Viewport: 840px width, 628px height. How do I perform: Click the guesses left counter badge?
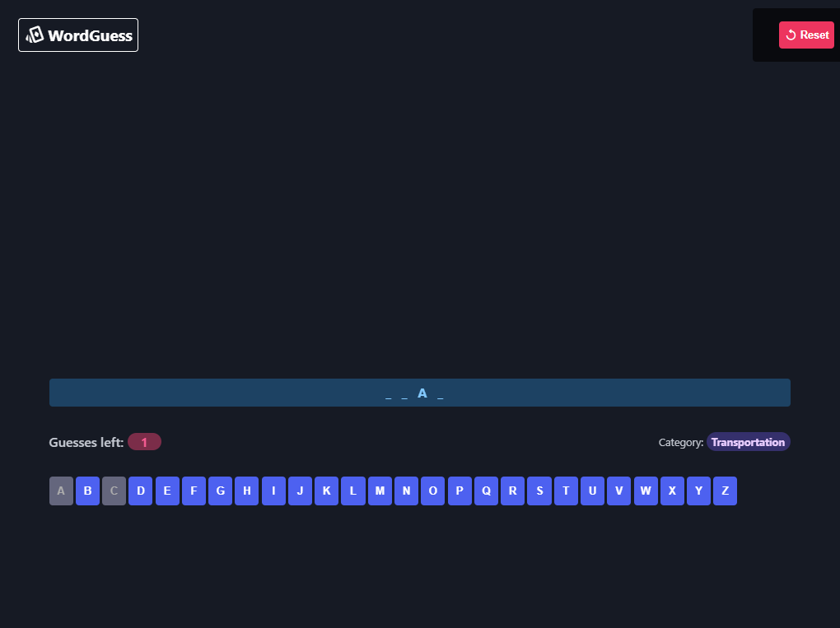coord(144,441)
